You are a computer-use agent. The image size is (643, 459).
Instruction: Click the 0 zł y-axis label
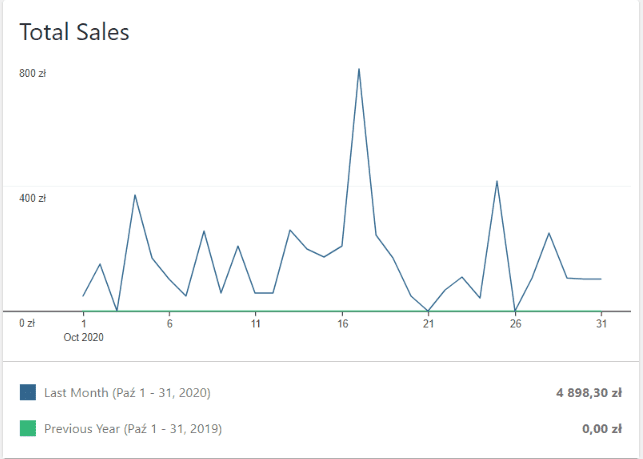click(x=28, y=323)
